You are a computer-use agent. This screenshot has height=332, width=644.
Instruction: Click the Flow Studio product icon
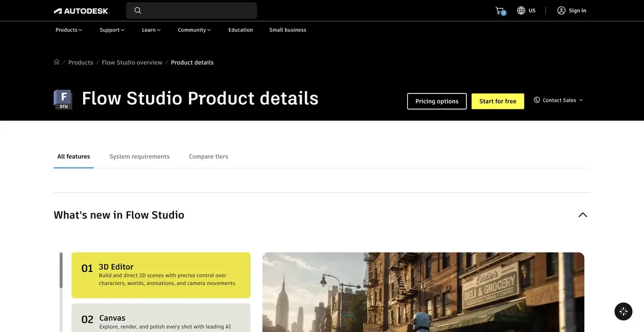63,99
